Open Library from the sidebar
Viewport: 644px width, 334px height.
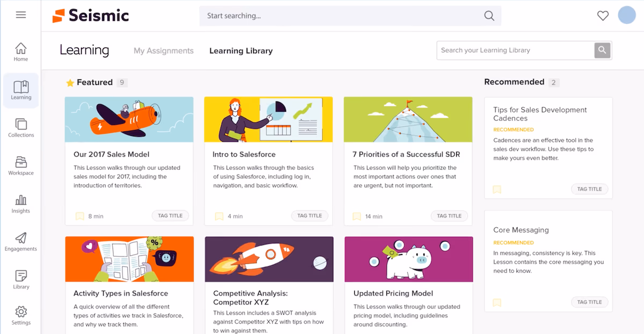point(21,280)
